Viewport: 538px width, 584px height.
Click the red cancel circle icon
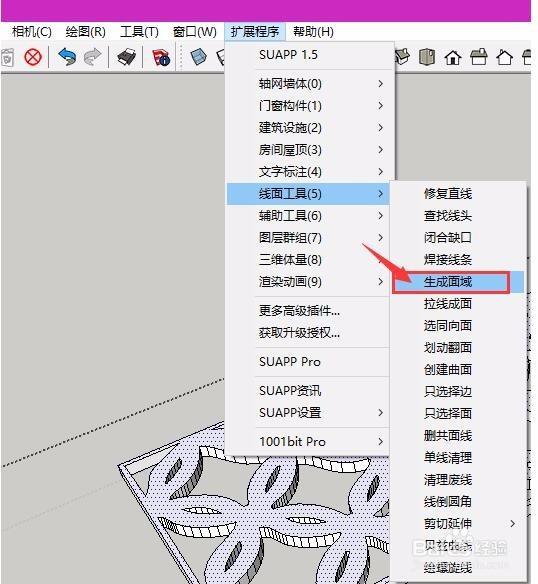click(33, 58)
